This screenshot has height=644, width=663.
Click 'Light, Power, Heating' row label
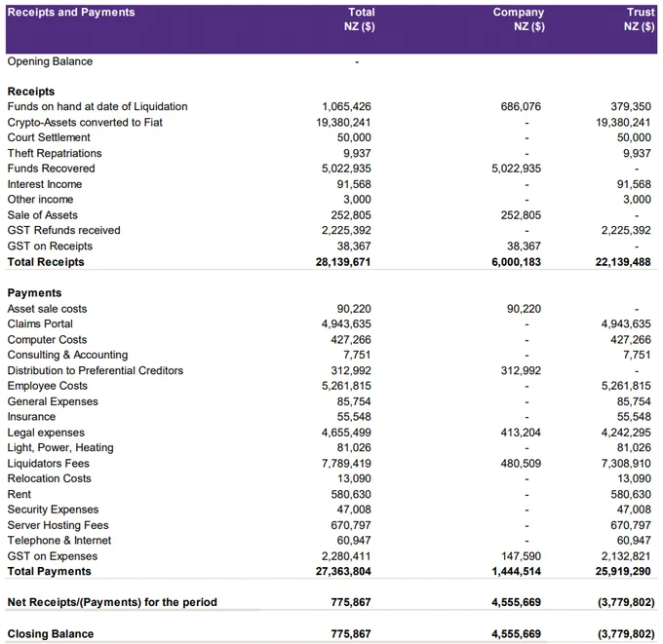(x=60, y=447)
